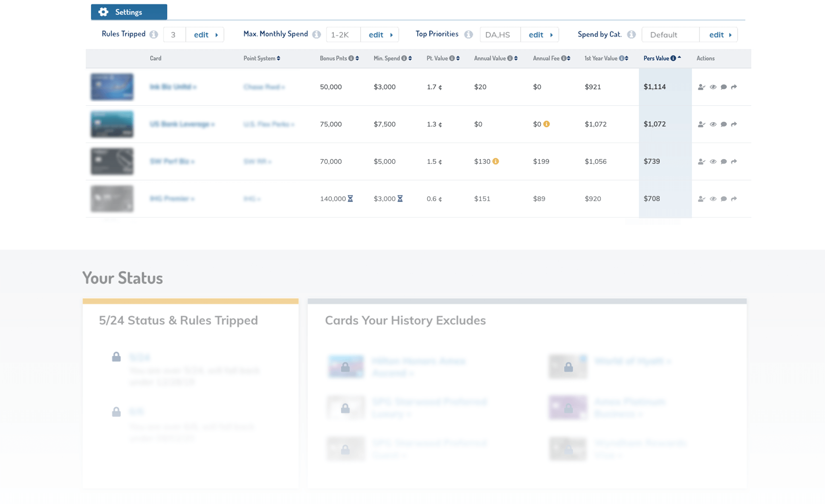
Task: Open the Max. Monthly Spend edit dropdown
Action: (380, 34)
